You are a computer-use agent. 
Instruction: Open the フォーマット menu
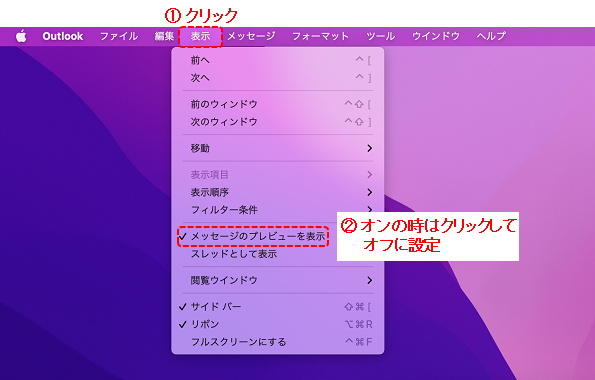click(x=320, y=36)
